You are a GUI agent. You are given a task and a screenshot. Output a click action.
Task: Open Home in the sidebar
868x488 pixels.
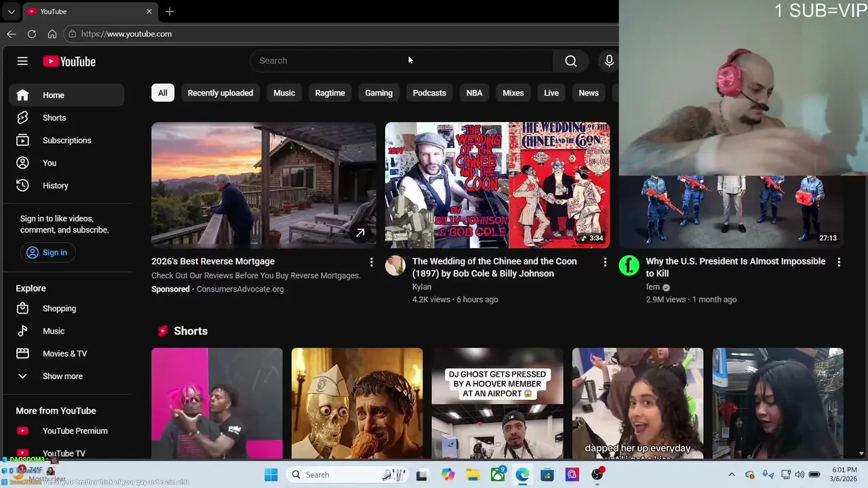tap(66, 95)
